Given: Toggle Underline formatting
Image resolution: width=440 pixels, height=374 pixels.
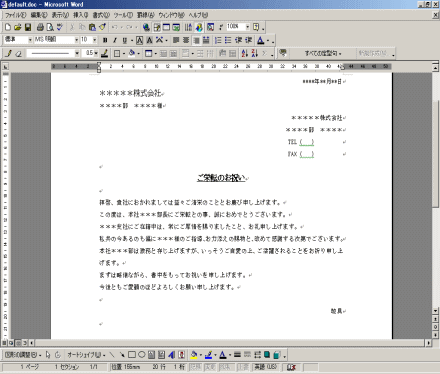Looking at the screenshot, I should 124,40.
